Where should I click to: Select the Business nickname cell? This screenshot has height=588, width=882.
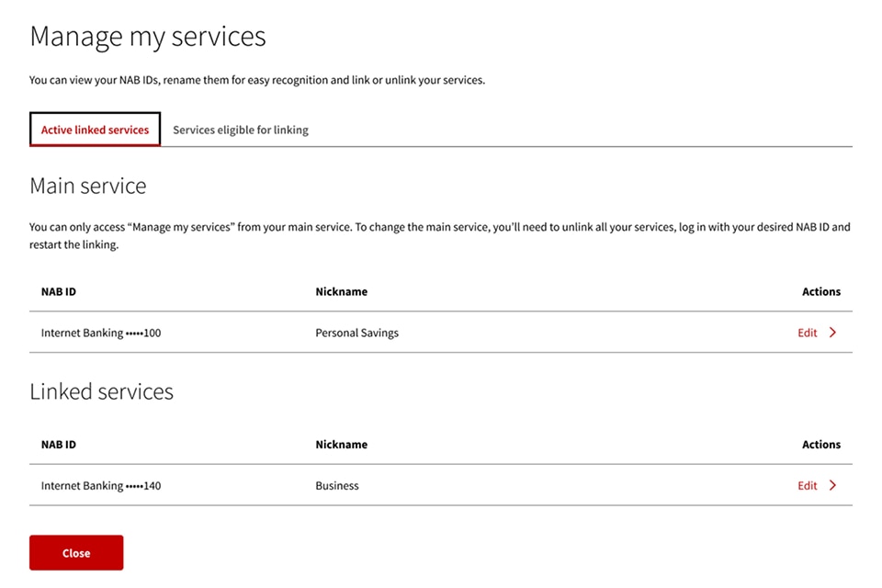(x=337, y=485)
